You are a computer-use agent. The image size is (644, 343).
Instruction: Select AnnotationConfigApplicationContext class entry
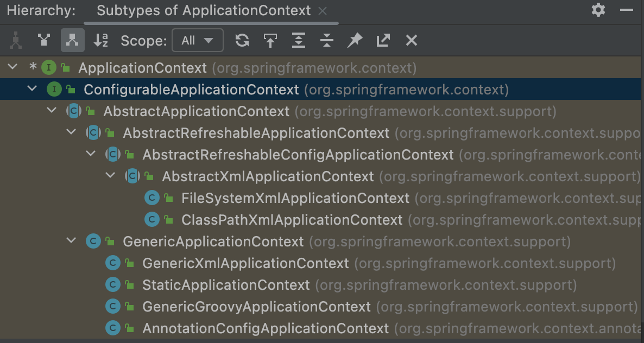click(x=266, y=328)
